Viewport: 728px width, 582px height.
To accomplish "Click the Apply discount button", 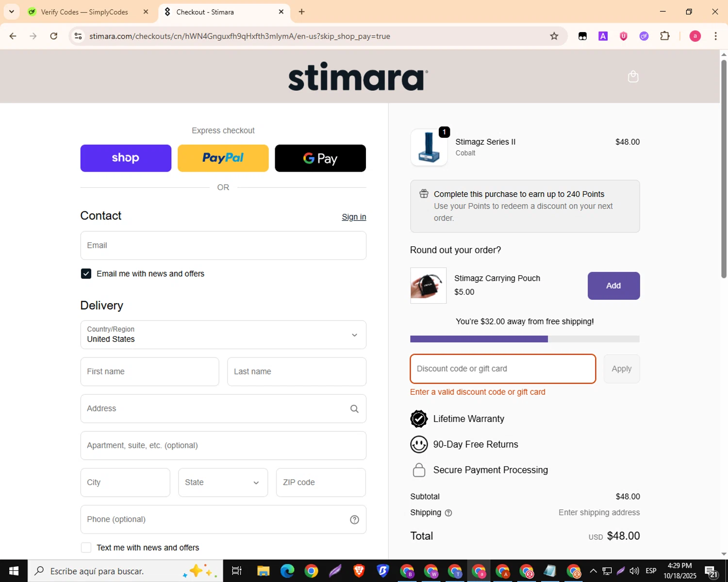I will click(622, 369).
